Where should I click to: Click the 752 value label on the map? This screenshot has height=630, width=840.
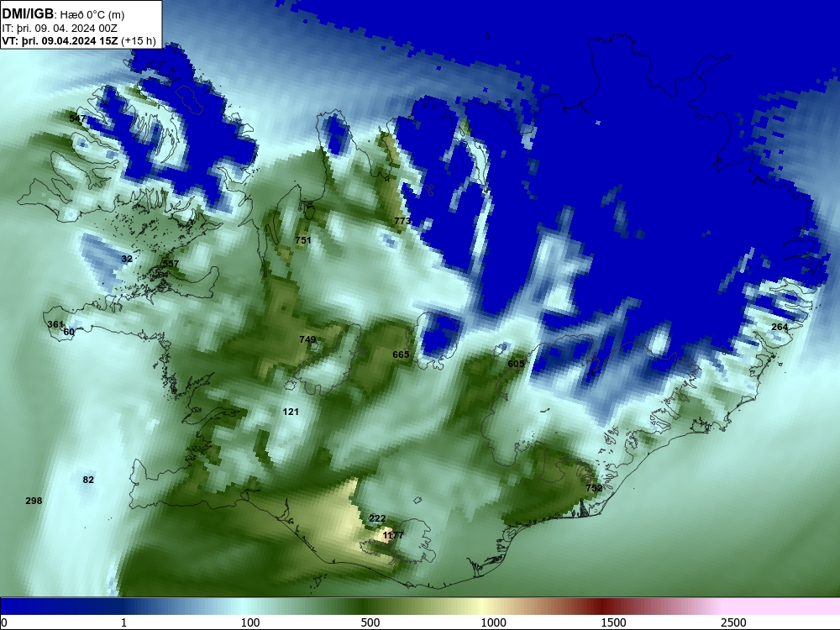594,488
